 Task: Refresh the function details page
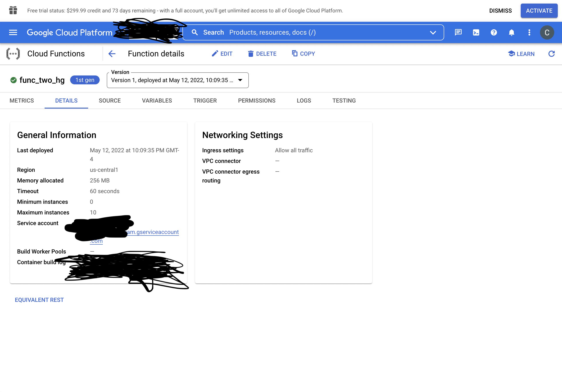tap(552, 54)
